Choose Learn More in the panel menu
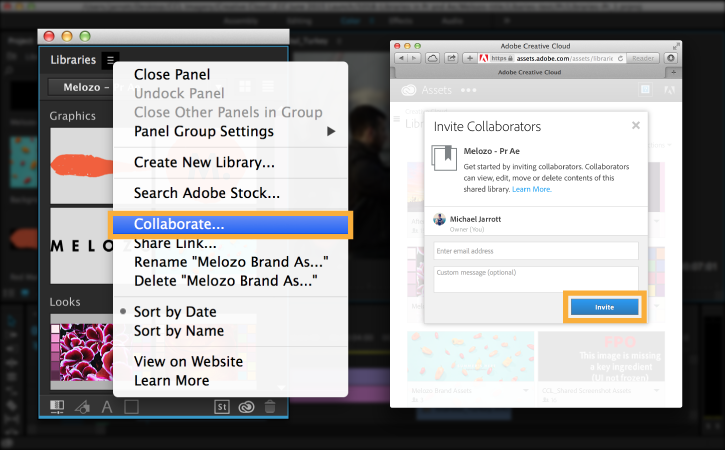Image resolution: width=725 pixels, height=450 pixels. (x=172, y=381)
